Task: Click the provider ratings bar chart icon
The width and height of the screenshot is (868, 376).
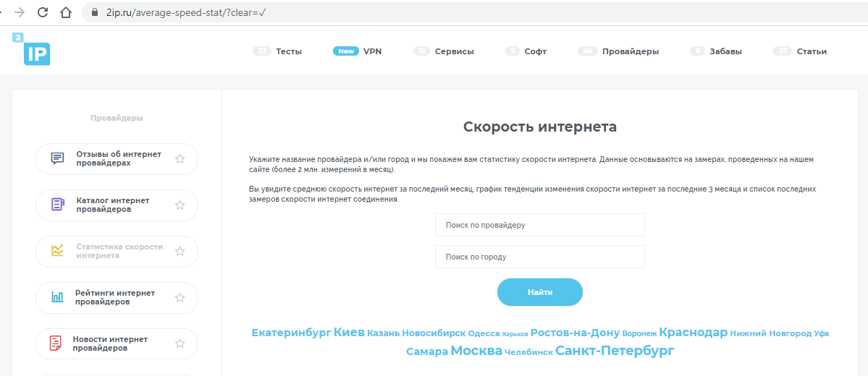Action: [57, 297]
